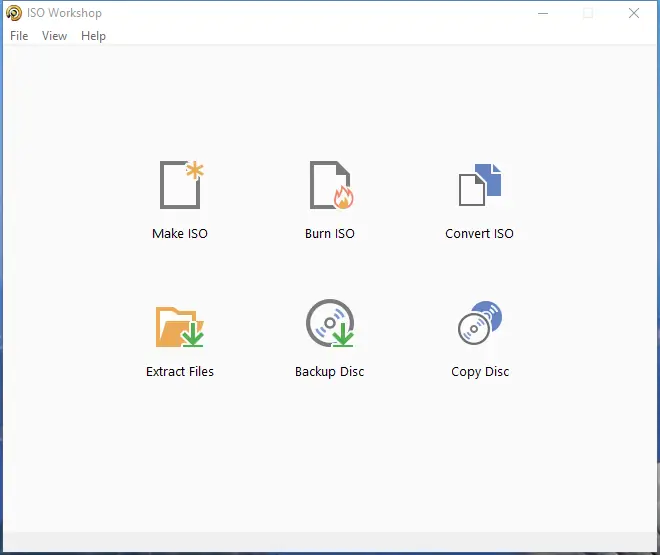Image resolution: width=660 pixels, height=555 pixels.
Task: Click the ISO Workshop title bar logo
Action: [14, 13]
